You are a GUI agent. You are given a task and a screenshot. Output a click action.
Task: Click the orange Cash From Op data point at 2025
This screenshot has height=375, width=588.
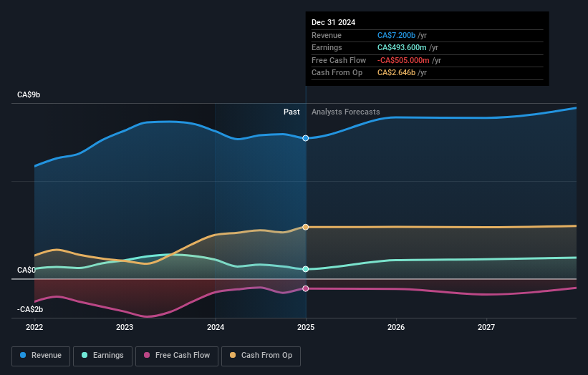click(x=306, y=227)
